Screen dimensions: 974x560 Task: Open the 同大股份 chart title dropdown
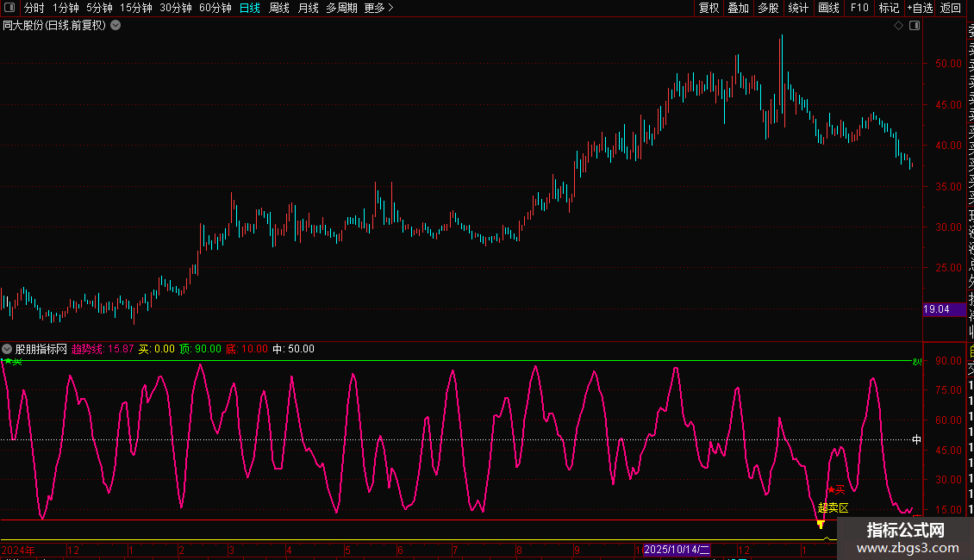[x=116, y=26]
